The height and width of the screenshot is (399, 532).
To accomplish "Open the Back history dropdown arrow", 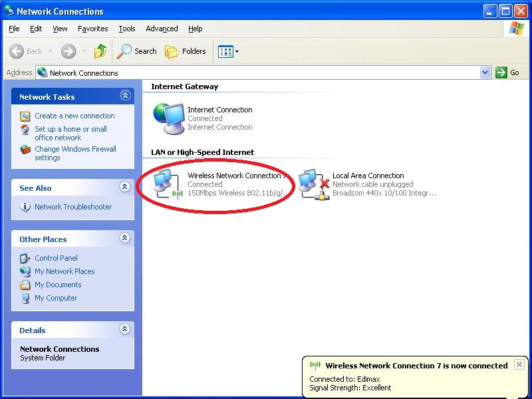I will tap(51, 51).
